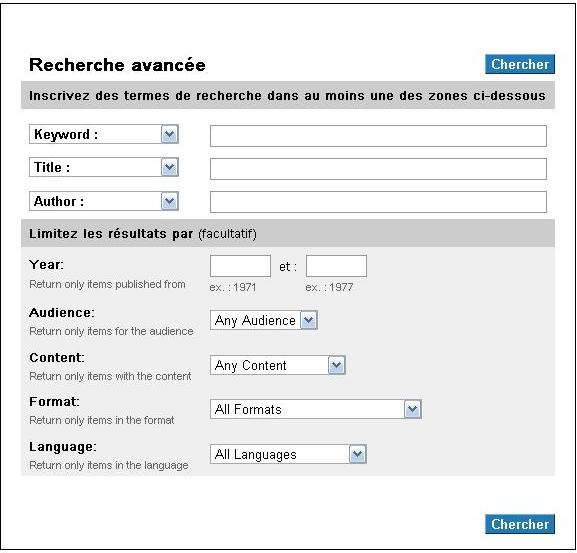The height and width of the screenshot is (553, 577).
Task: Click the bottom Chercher button
Action: tap(520, 524)
